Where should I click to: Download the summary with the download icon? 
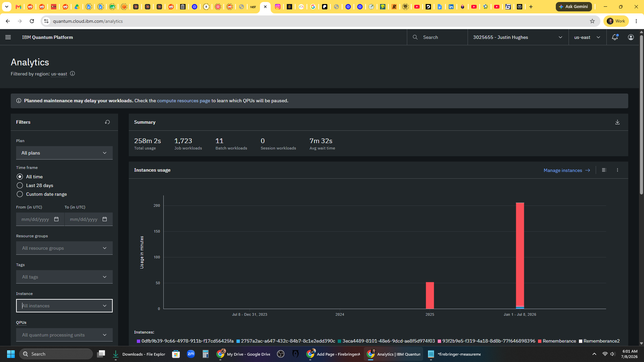[618, 122]
